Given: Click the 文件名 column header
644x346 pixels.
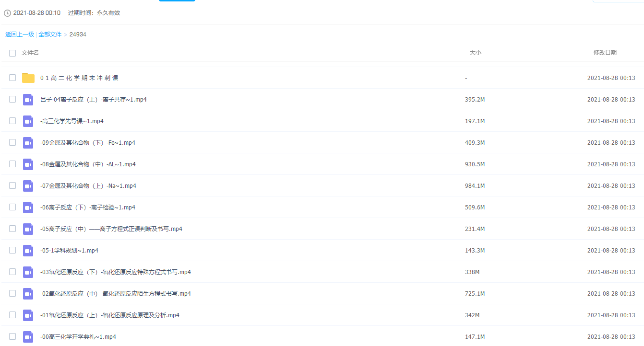Looking at the screenshot, I should [x=30, y=53].
